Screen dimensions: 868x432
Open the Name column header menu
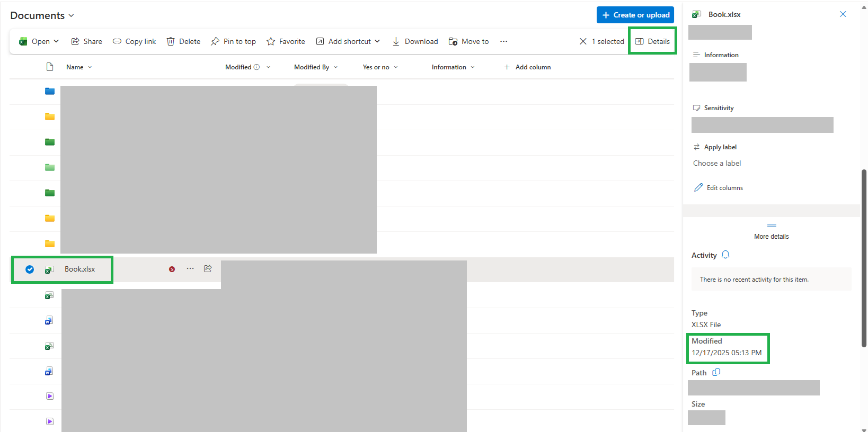tap(79, 67)
